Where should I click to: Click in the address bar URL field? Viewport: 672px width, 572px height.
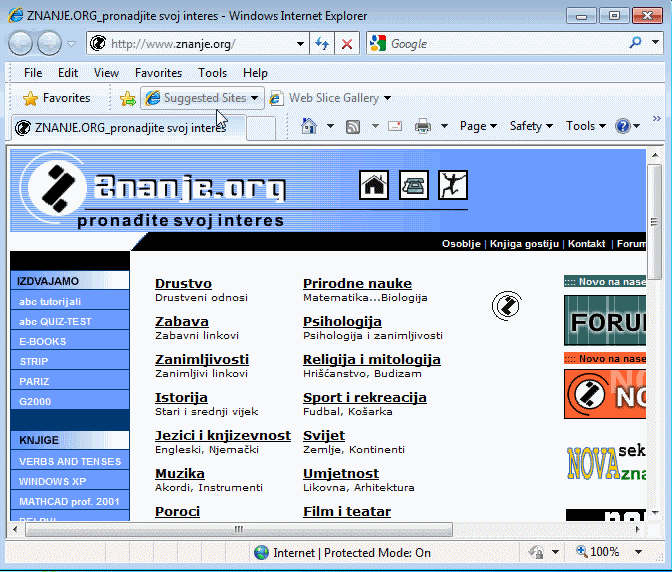point(200,44)
